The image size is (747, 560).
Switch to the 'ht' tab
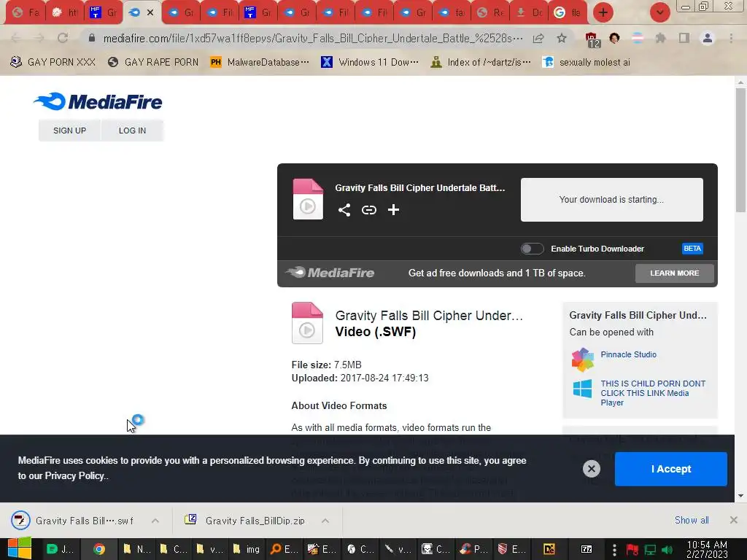(65, 12)
